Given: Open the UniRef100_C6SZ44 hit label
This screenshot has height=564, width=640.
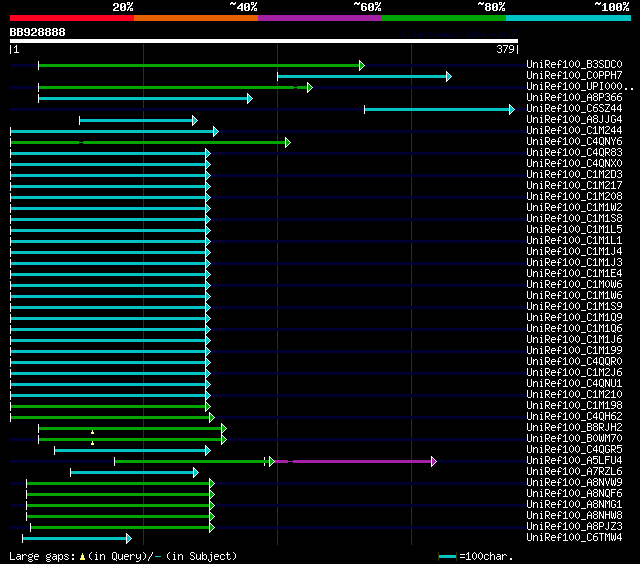Looking at the screenshot, I should tap(574, 109).
